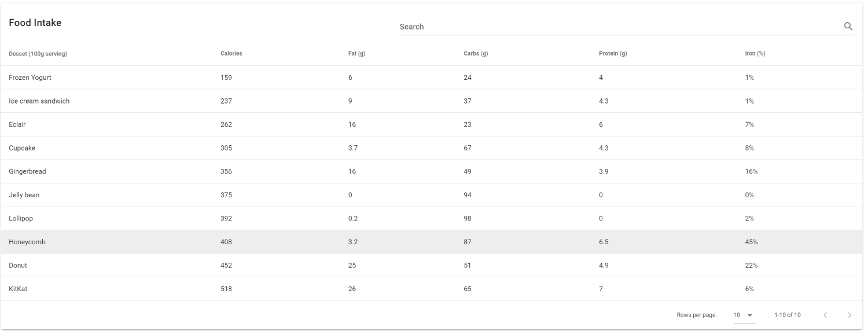Select the Jelly bean row
Image resolution: width=868 pixels, height=331 pixels.
point(24,195)
